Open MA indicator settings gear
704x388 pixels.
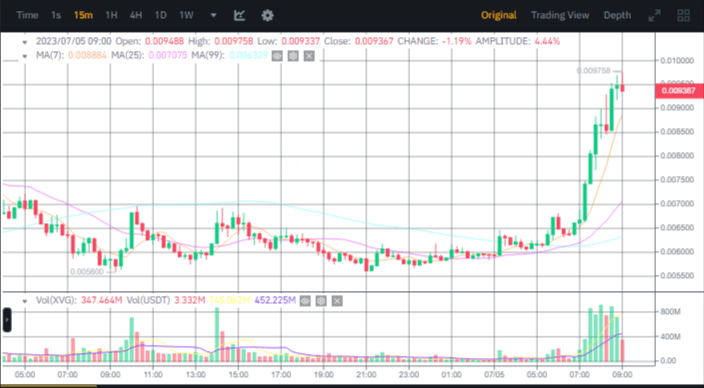point(293,56)
